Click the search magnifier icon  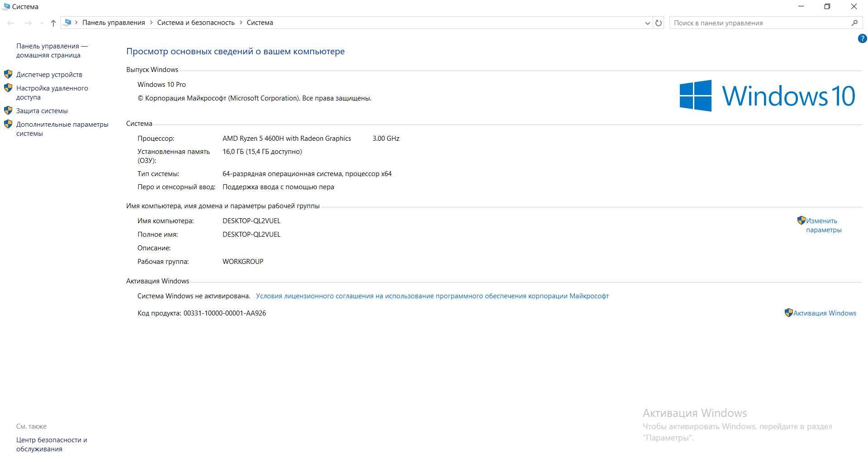click(x=854, y=23)
